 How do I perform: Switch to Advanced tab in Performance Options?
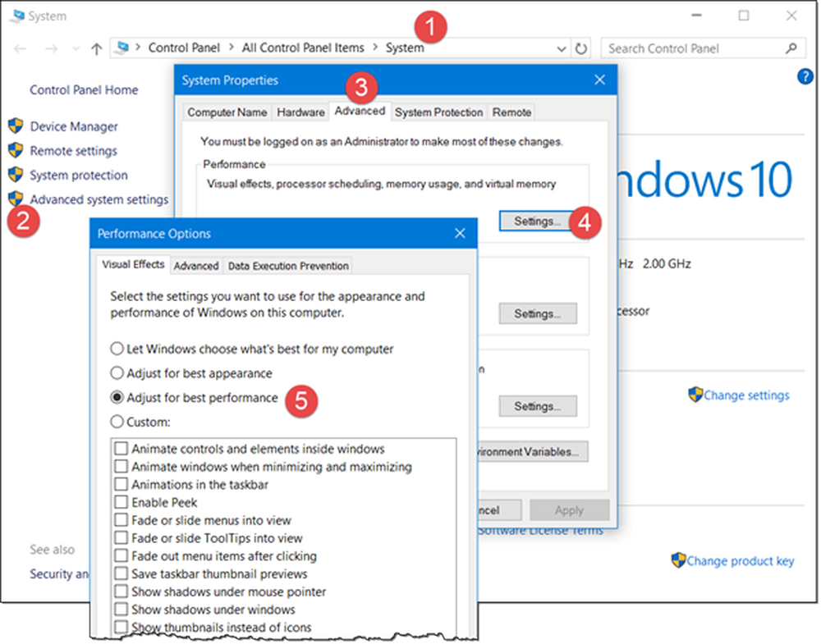click(x=196, y=267)
